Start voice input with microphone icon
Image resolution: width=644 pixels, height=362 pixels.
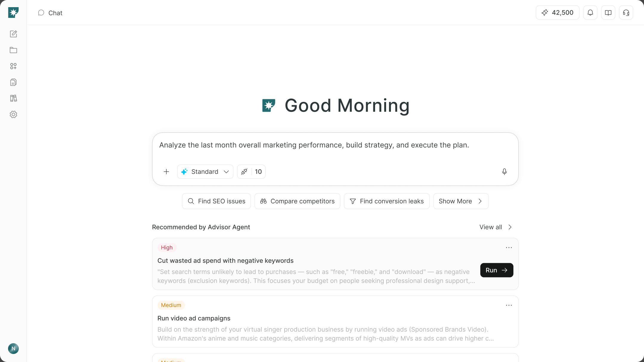click(x=504, y=172)
